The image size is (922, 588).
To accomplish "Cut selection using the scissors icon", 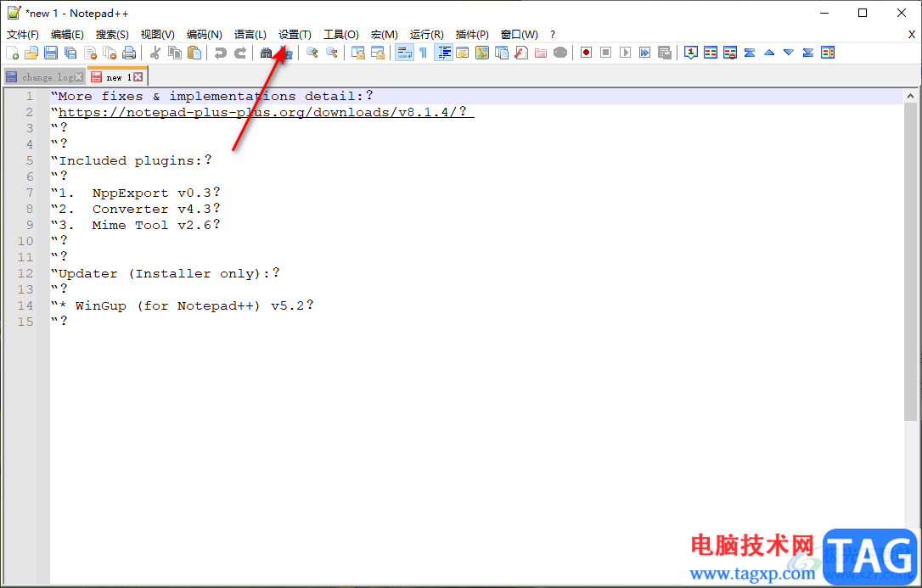I will point(155,53).
